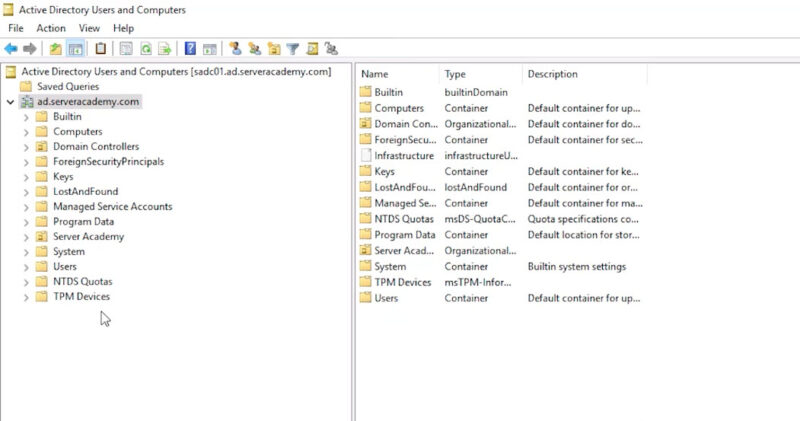Open Help via blue question mark icon
Image resolution: width=800 pixels, height=421 pixels.
point(190,48)
